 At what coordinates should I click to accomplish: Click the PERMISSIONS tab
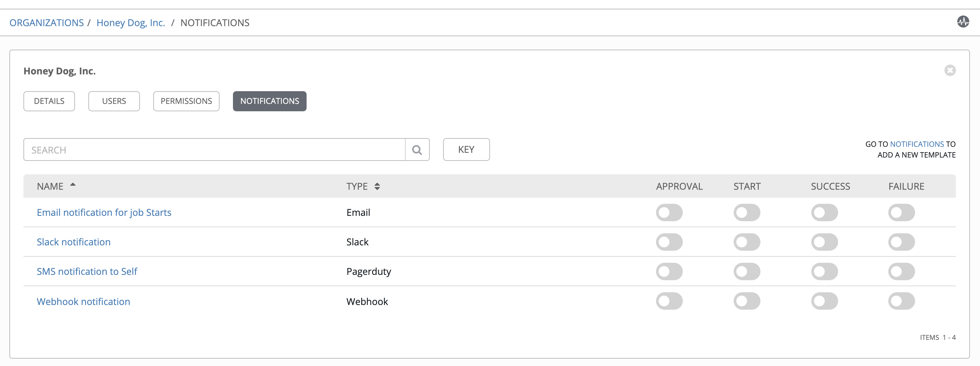[x=186, y=101]
